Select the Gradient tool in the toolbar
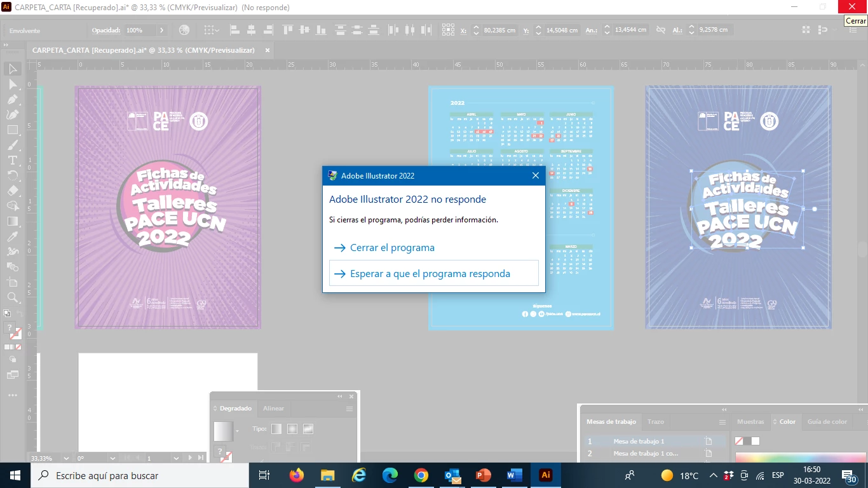Viewport: 868px width, 488px height. click(13, 221)
